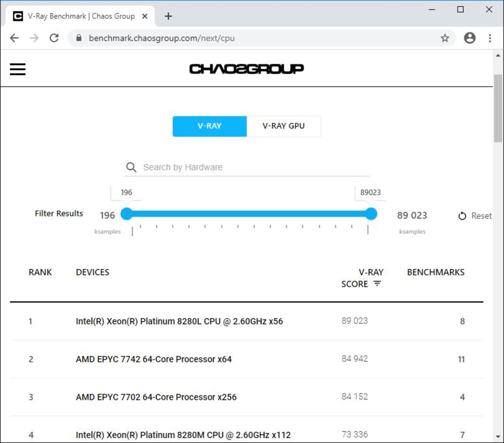The height and width of the screenshot is (443, 504).
Task: Select the V-RAY tab
Action: tap(209, 126)
